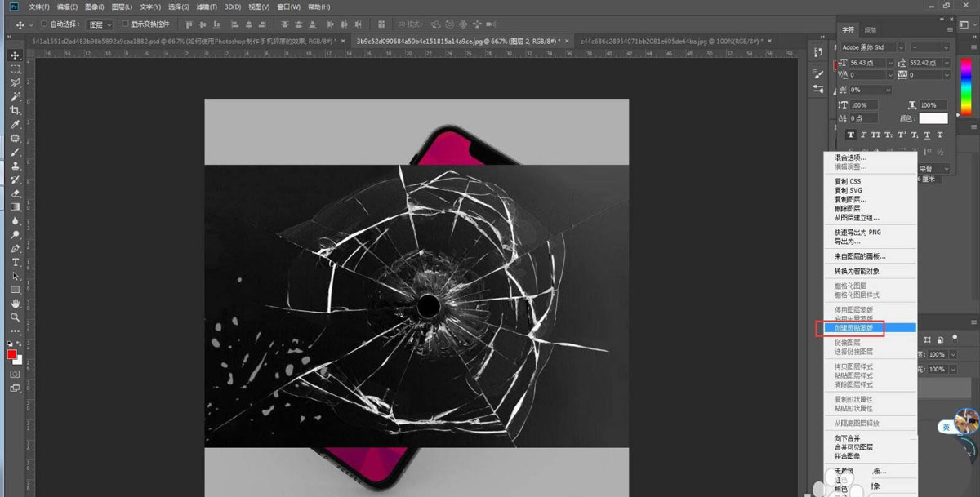Enable the 自动选择 checkbox
This screenshot has width=980, height=497.
coord(43,24)
